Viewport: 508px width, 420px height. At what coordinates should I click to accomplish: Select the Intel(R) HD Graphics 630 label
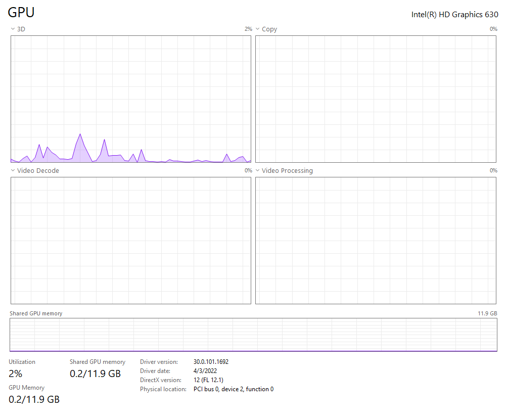click(x=454, y=15)
